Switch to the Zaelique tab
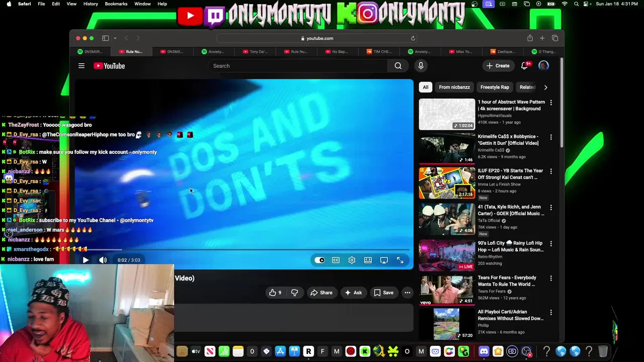Viewport: 644px width, 362px height. click(503, 51)
